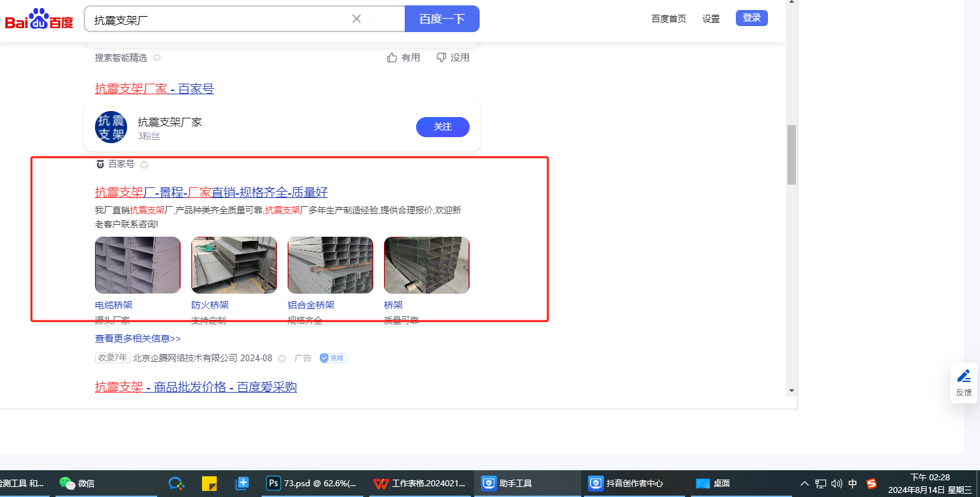Switch to WPS 工作表格 in taskbar

coord(419,483)
